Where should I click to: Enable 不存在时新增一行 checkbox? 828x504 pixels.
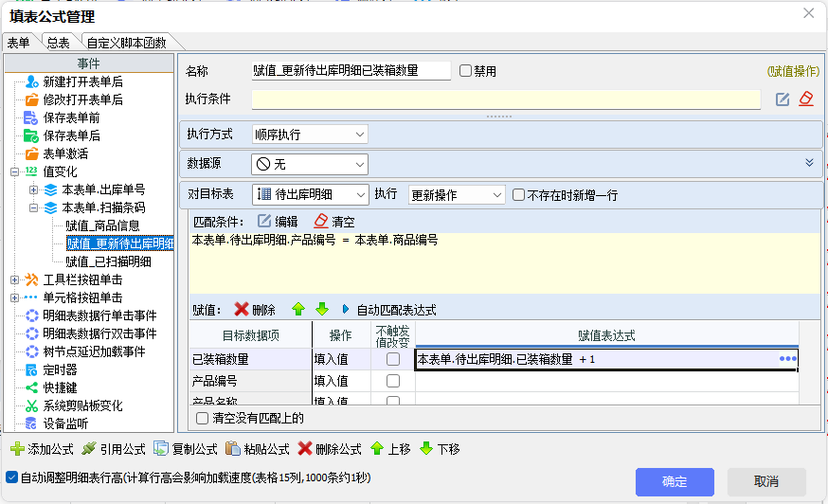(x=518, y=195)
